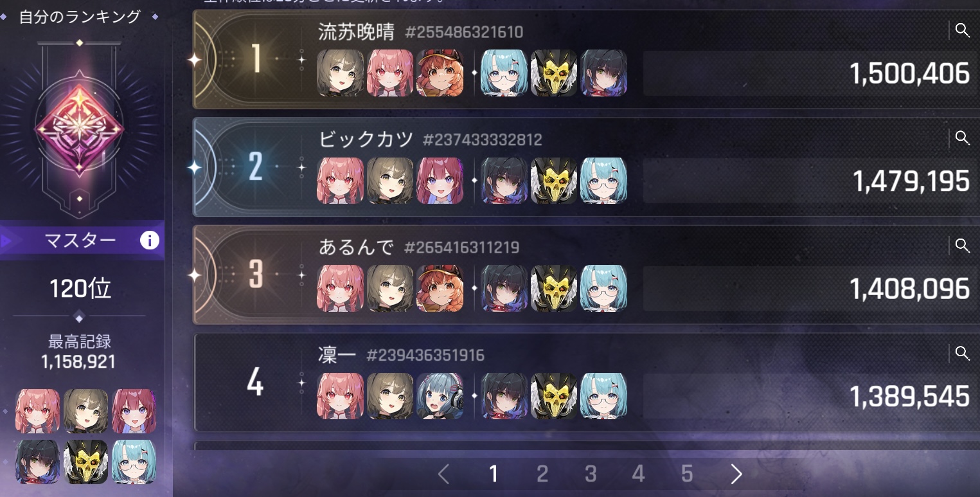
Task: Go to next ranking page arrow
Action: click(736, 474)
